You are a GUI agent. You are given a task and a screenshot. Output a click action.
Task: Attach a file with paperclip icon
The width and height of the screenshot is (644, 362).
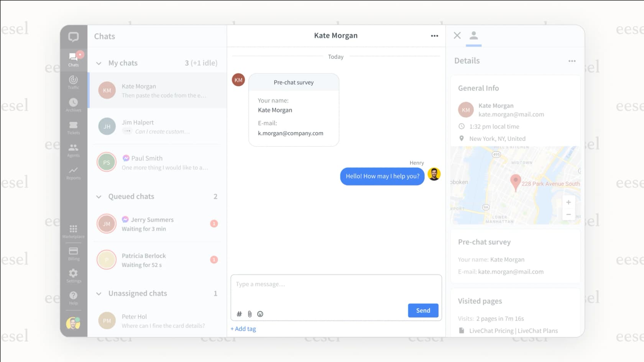coord(250,314)
